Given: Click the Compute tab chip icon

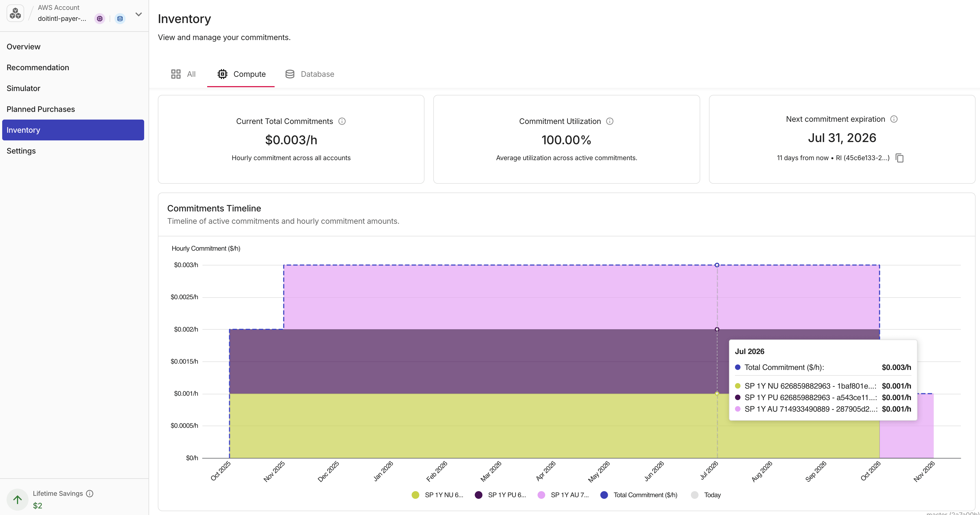Looking at the screenshot, I should [223, 74].
